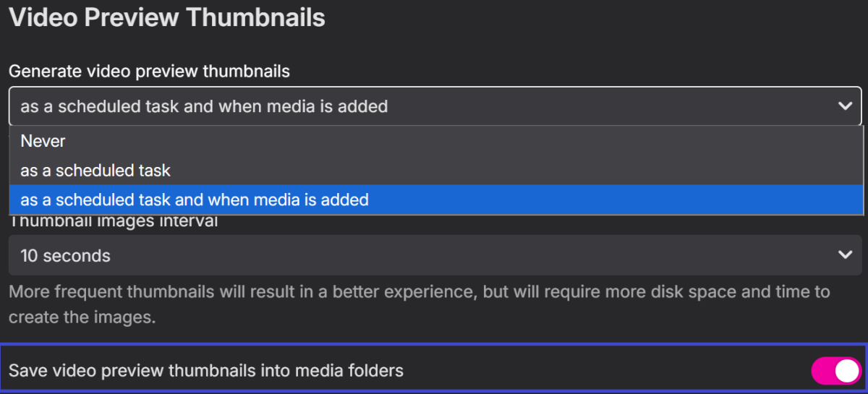Click the chevron arrow beside "10 seconds"
Screen dimensions: 868x394
click(844, 255)
